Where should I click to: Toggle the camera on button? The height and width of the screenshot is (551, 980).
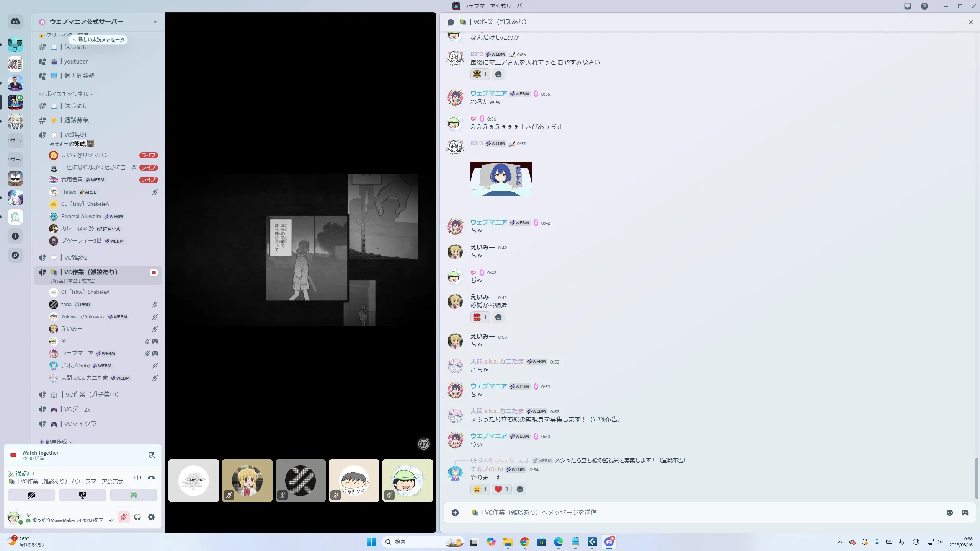coord(32,495)
